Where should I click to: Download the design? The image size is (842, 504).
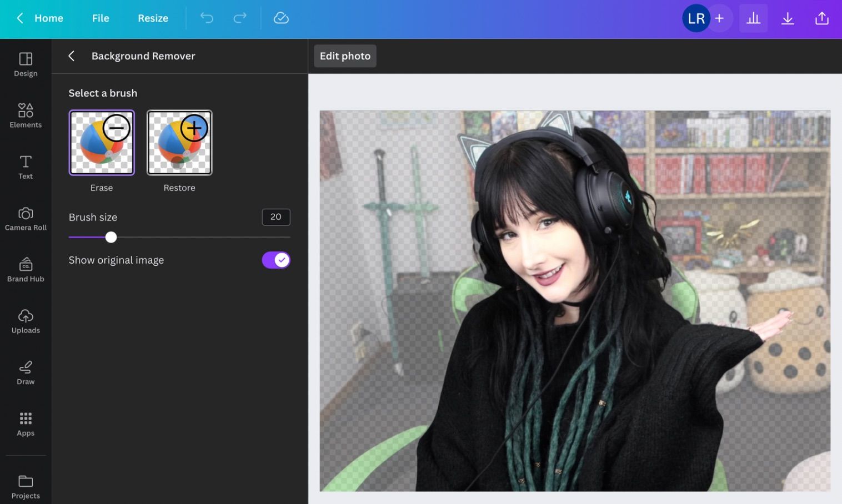[788, 18]
